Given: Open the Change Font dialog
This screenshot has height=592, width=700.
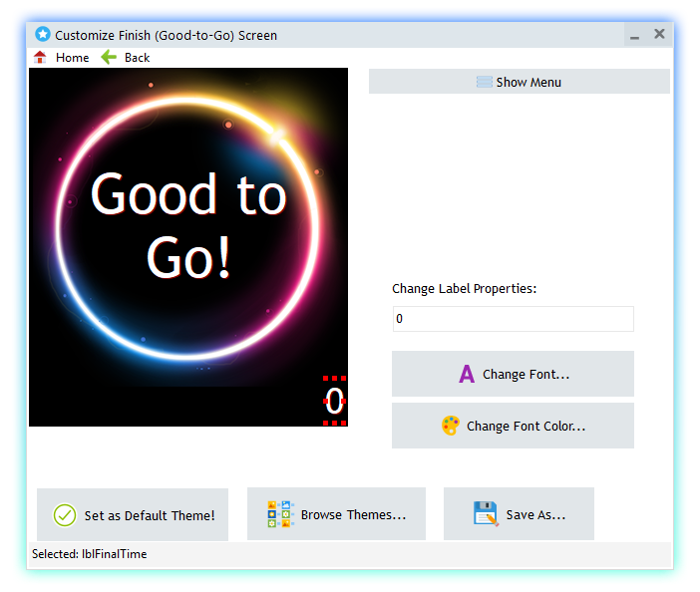Looking at the screenshot, I should (525, 375).
